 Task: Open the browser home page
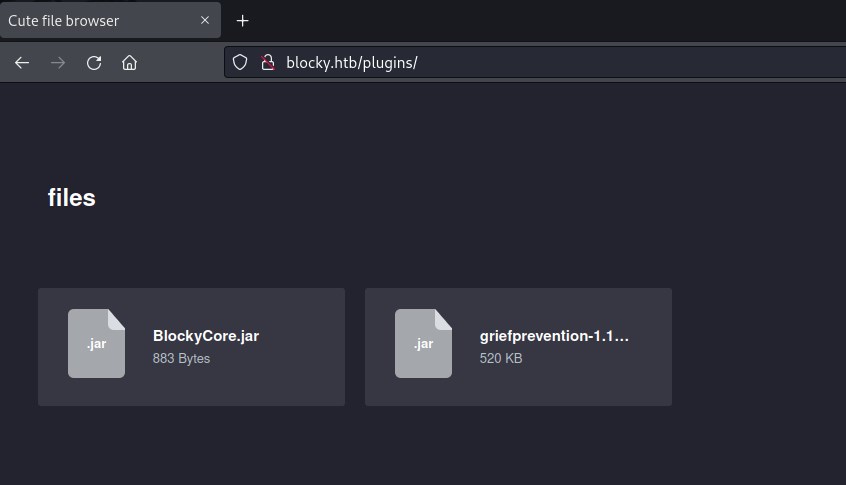[x=129, y=63]
